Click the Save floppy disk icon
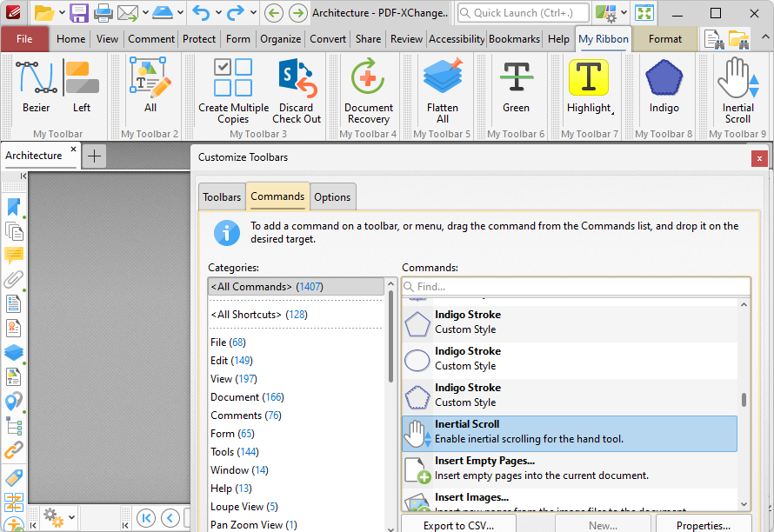Viewport: 774px width, 532px height. [78, 13]
